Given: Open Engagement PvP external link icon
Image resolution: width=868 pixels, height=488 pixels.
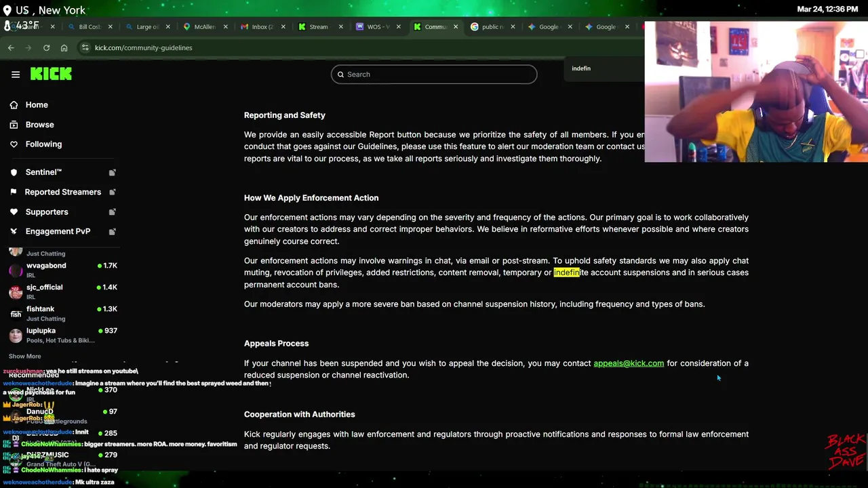Looking at the screenshot, I should (113, 231).
